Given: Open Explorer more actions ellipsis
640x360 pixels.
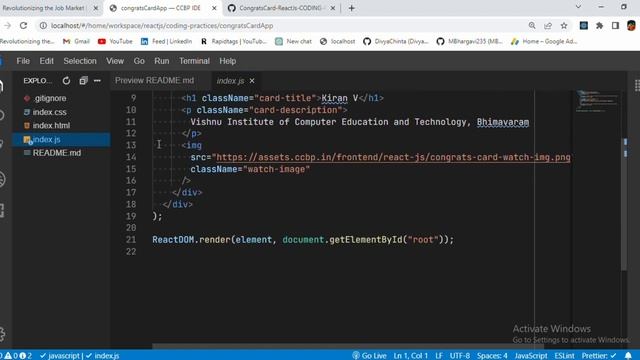Looking at the screenshot, I should pyautogui.click(x=97, y=81).
